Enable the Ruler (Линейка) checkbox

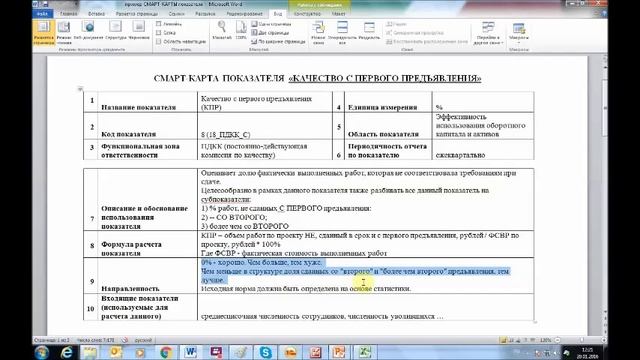point(159,24)
